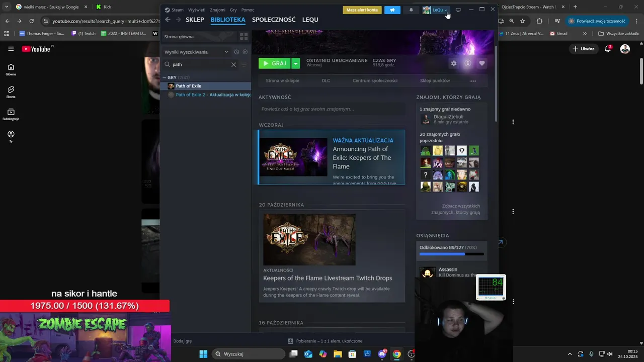This screenshot has height=362, width=644.
Task: Open YouTube Subskrypcje in sidebar
Action: point(11,114)
